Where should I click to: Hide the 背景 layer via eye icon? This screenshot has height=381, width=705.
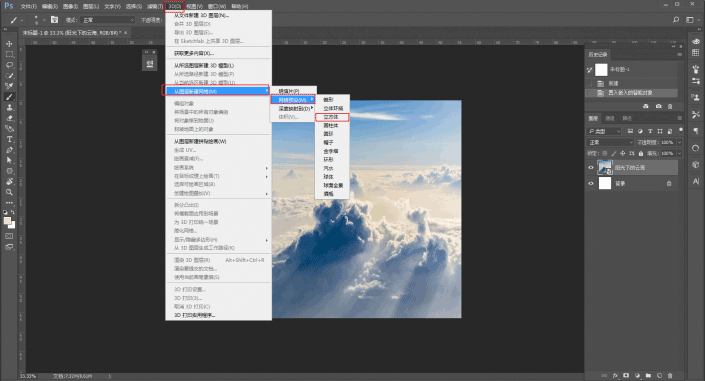pyautogui.click(x=591, y=183)
